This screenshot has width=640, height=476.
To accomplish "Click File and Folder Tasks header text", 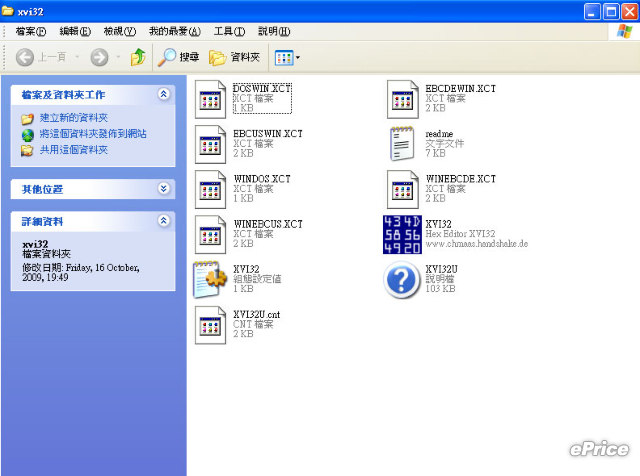I will [63, 95].
